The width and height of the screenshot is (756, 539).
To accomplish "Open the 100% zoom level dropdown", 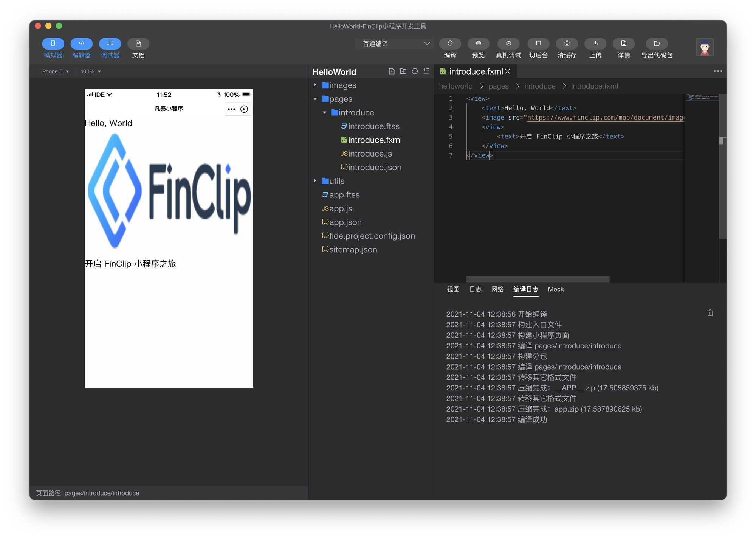I will click(91, 71).
